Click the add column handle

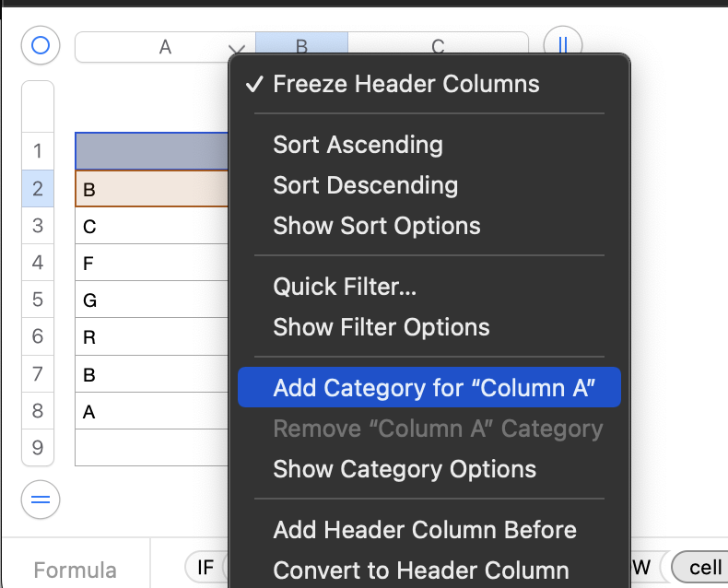click(x=562, y=44)
